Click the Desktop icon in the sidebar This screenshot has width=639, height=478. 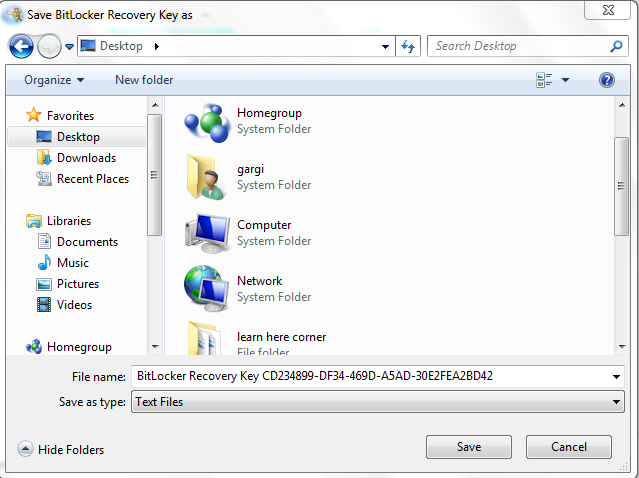44,137
